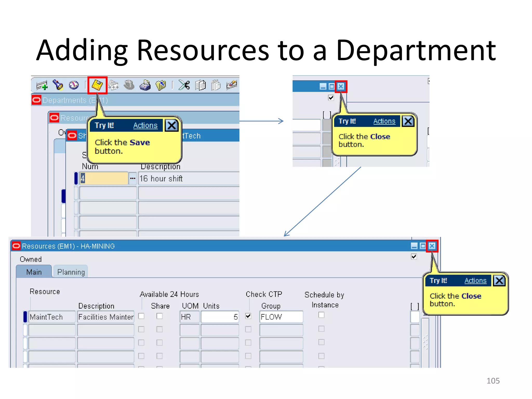Click the HR UOM field
Screen dimensions: 532x399
(x=190, y=317)
